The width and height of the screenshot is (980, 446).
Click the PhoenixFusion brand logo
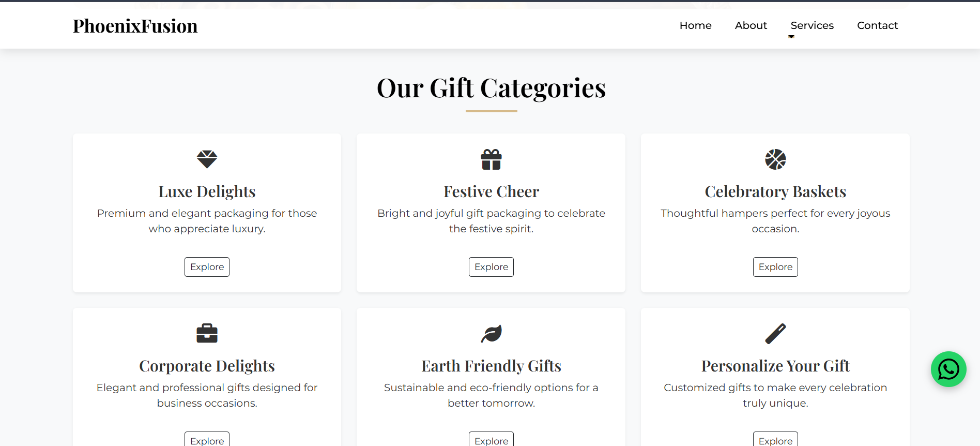coord(135,25)
